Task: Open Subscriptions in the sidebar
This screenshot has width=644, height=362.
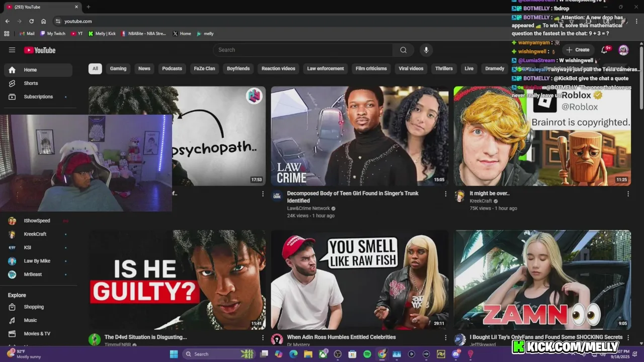Action: 38,97
